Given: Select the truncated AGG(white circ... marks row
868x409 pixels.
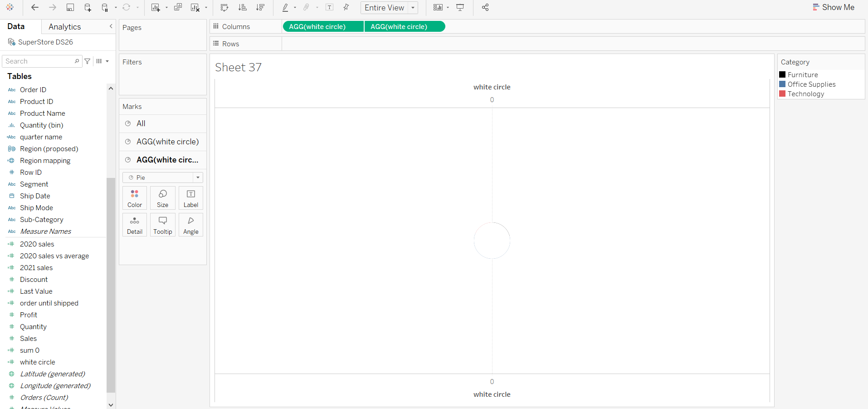Looking at the screenshot, I should pos(163,160).
